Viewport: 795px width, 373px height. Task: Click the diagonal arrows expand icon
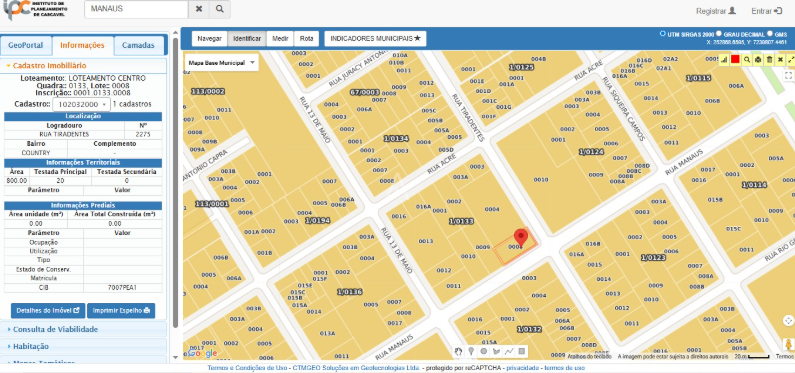[x=790, y=59]
